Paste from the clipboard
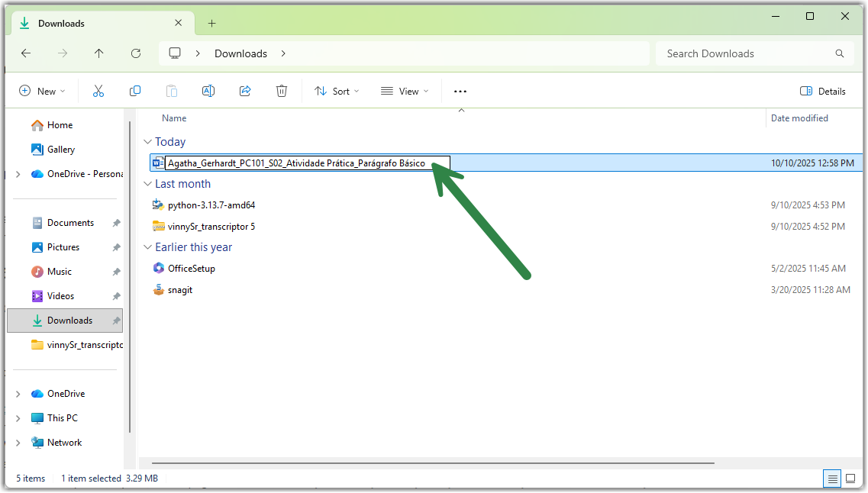This screenshot has height=493, width=868. pos(172,91)
